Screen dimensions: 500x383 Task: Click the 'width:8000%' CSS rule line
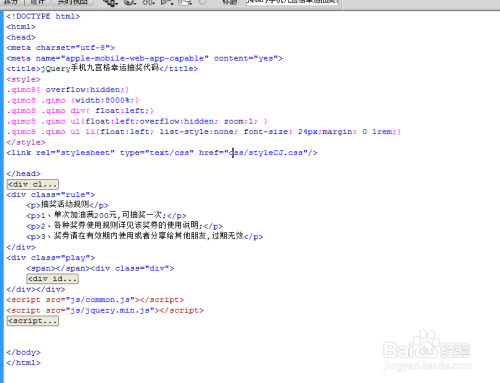tap(73, 100)
